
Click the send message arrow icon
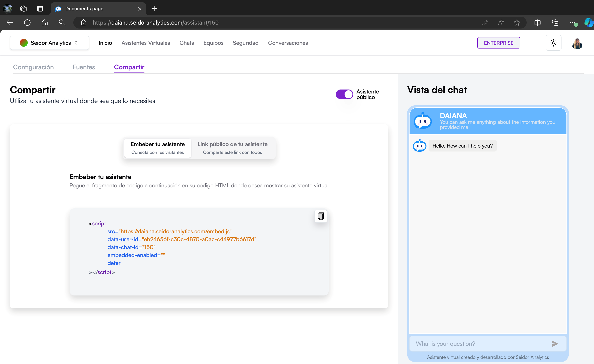pyautogui.click(x=554, y=344)
